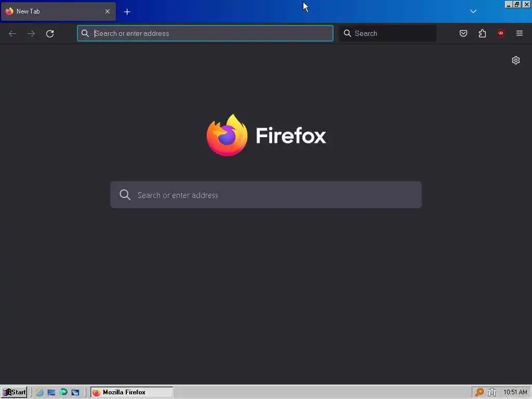The image size is (532, 399).
Task: Open a new tab with plus button
Action: [x=127, y=12]
